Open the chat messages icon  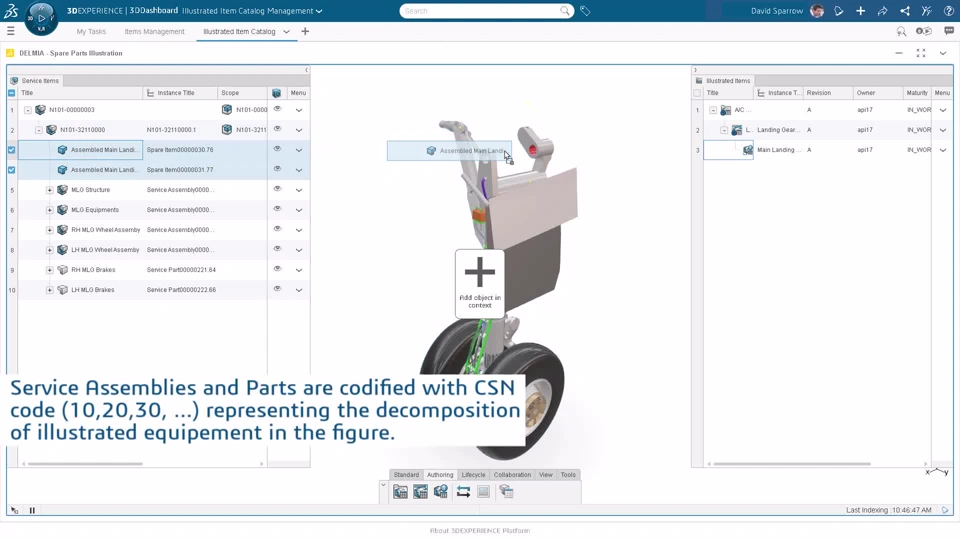pos(949,31)
